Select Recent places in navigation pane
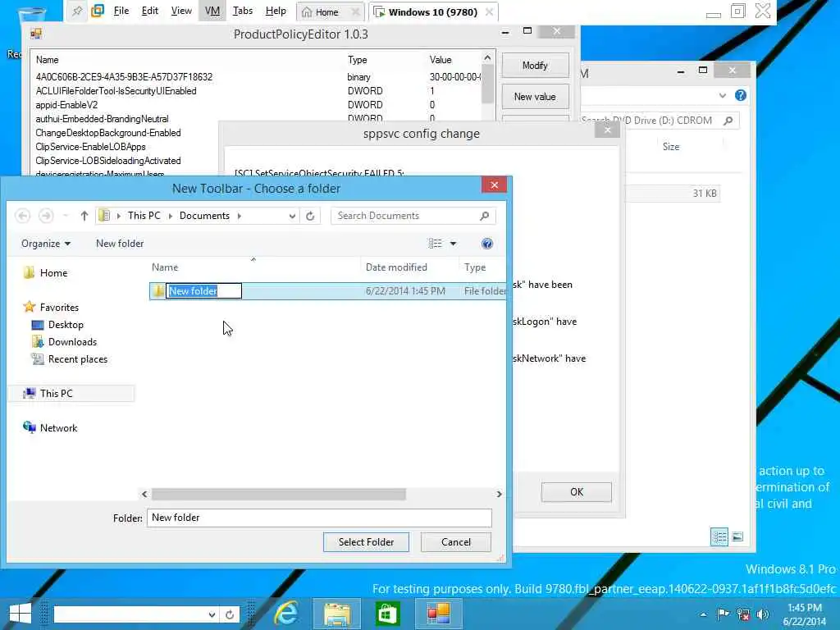The image size is (840, 630). point(78,359)
